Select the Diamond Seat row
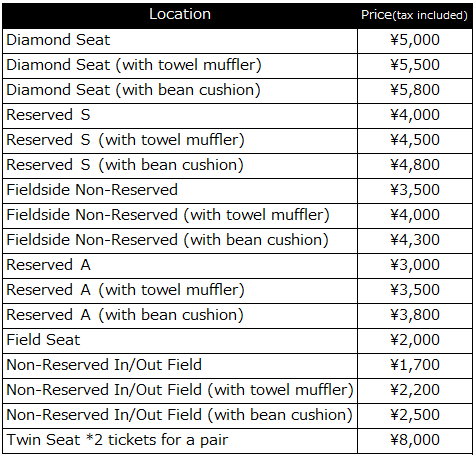 (x=237, y=40)
